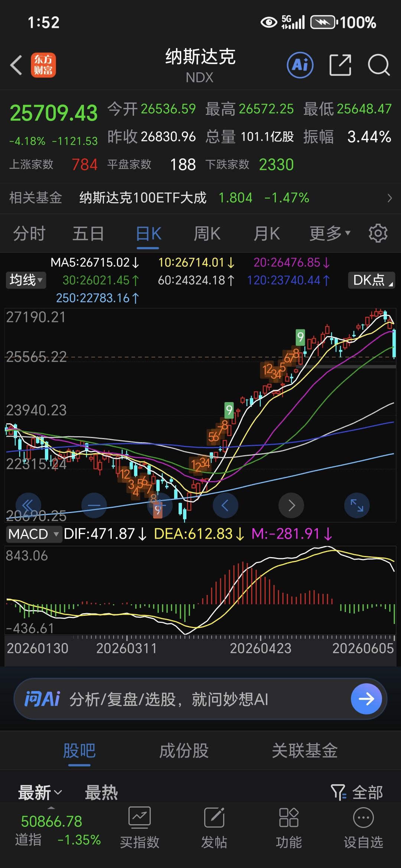
Task: Tap the back arrow icon
Action: coord(16,65)
